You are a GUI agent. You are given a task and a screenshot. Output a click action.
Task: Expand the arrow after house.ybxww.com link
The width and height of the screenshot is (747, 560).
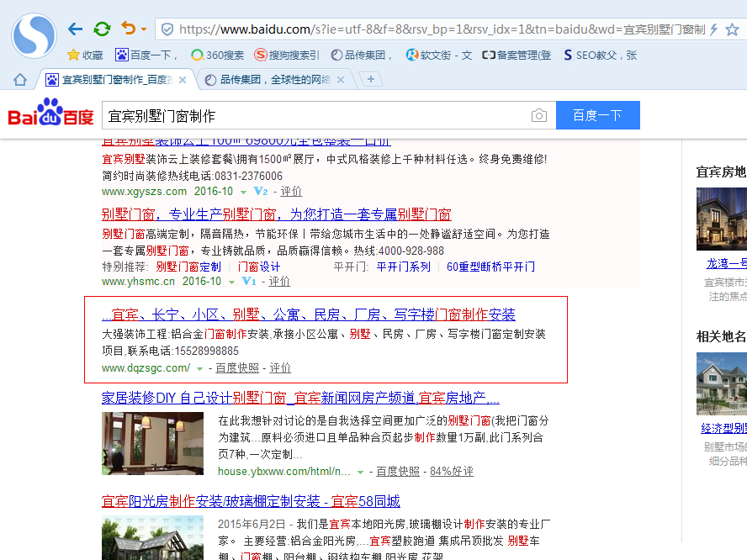coord(360,471)
